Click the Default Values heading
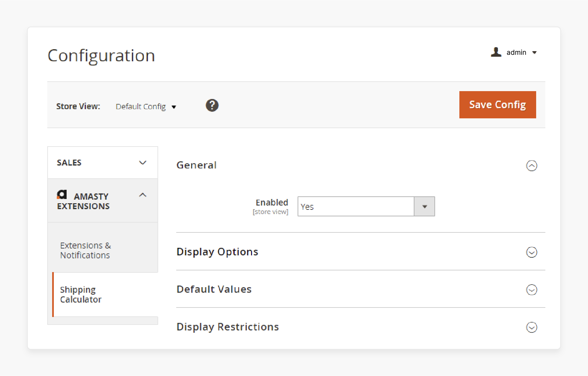Viewport: 588px width, 376px height. tap(214, 289)
